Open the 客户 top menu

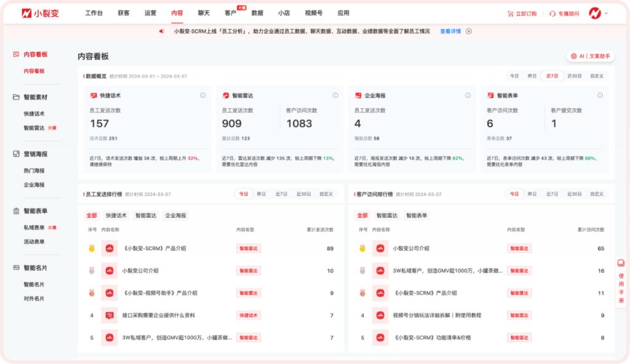230,14
